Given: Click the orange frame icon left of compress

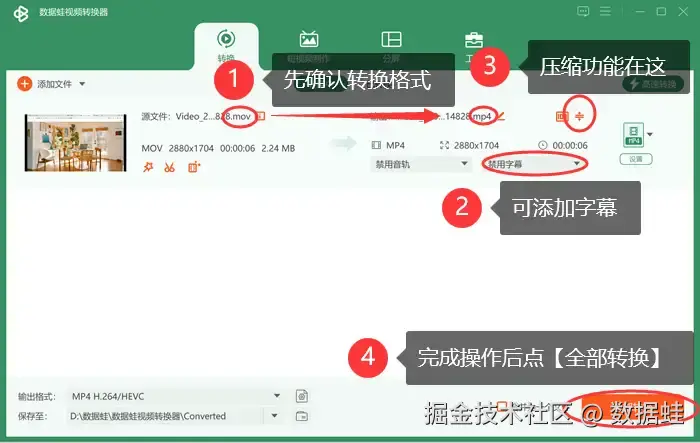Looking at the screenshot, I should pos(562,117).
